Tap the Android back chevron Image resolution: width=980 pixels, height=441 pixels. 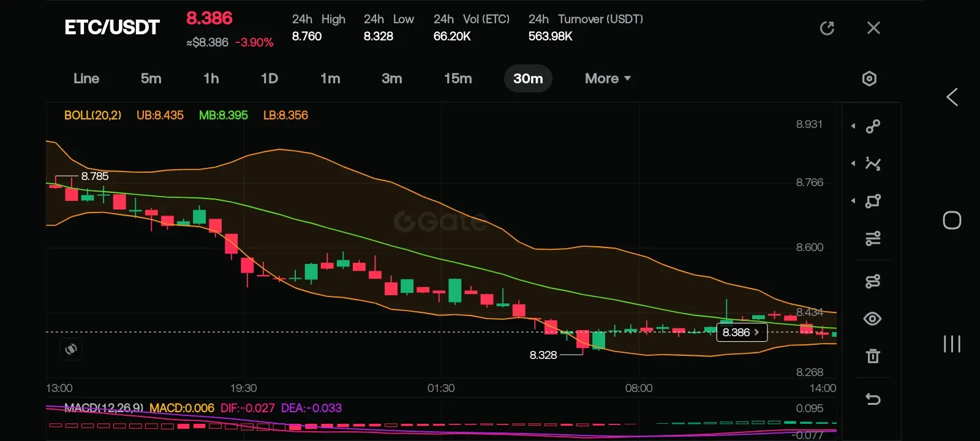952,97
